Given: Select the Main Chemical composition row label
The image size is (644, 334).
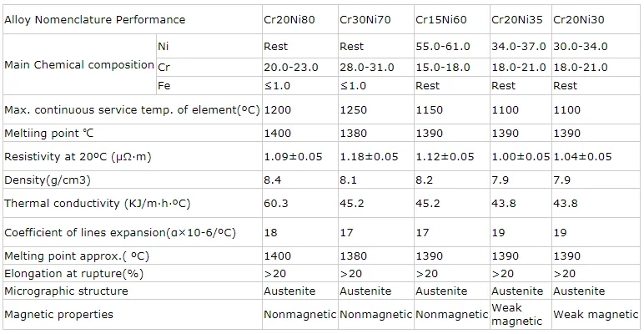Looking at the screenshot, I should [78, 65].
